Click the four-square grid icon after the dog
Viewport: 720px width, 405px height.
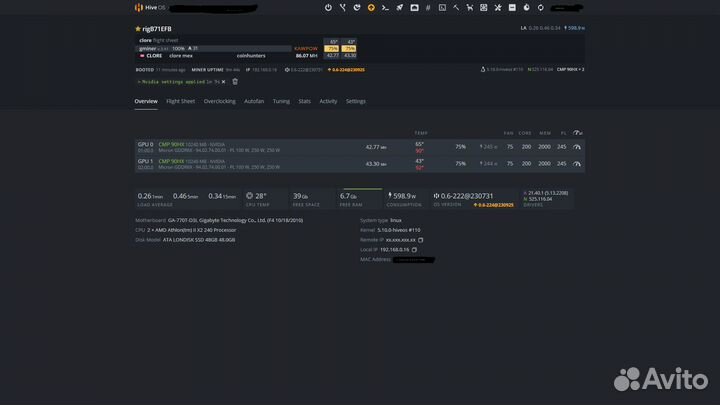tap(484, 7)
